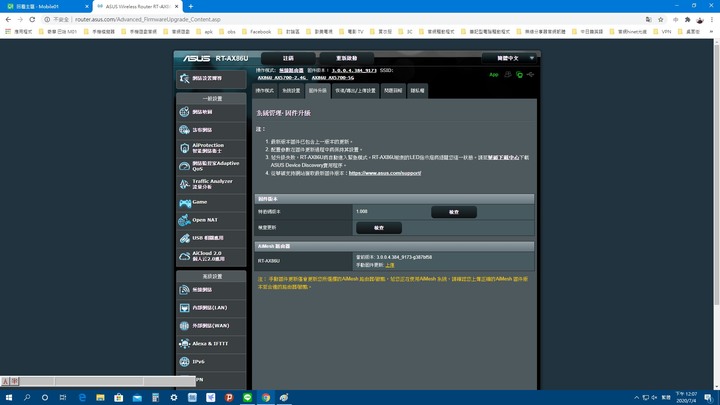Switch to the 操作模式 operation mode tab
This screenshot has width=720, height=405.
(265, 90)
